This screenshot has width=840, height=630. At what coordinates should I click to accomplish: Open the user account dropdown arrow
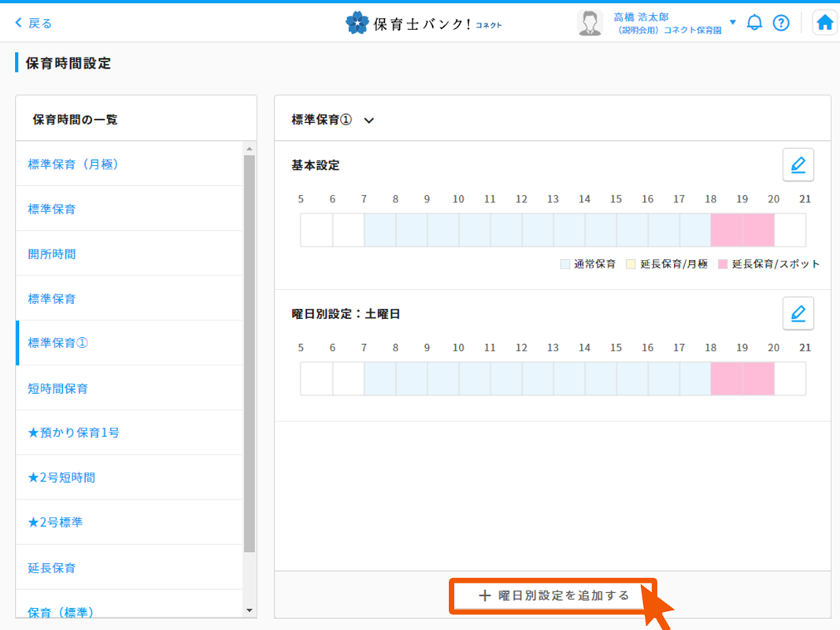point(733,22)
